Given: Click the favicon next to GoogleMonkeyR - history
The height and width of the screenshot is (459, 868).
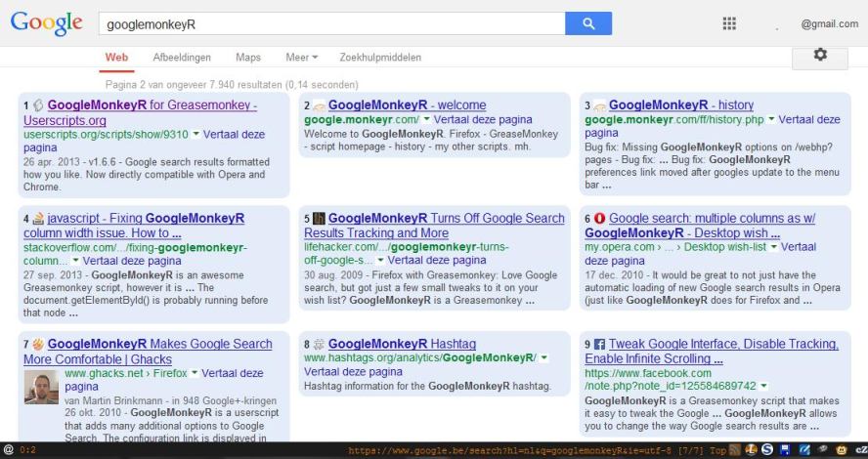Looking at the screenshot, I should tap(599, 105).
